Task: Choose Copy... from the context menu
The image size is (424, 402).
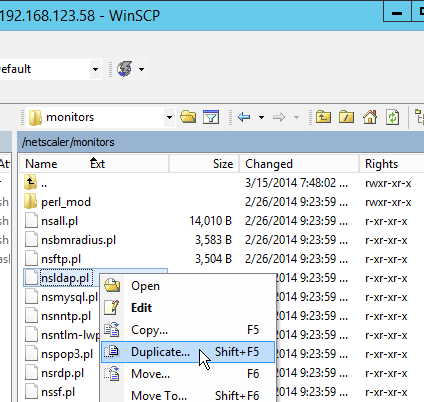Action: pos(188,329)
